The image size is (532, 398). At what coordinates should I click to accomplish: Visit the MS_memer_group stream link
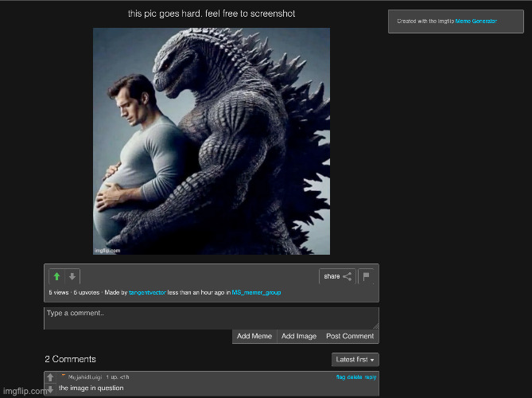click(x=256, y=292)
